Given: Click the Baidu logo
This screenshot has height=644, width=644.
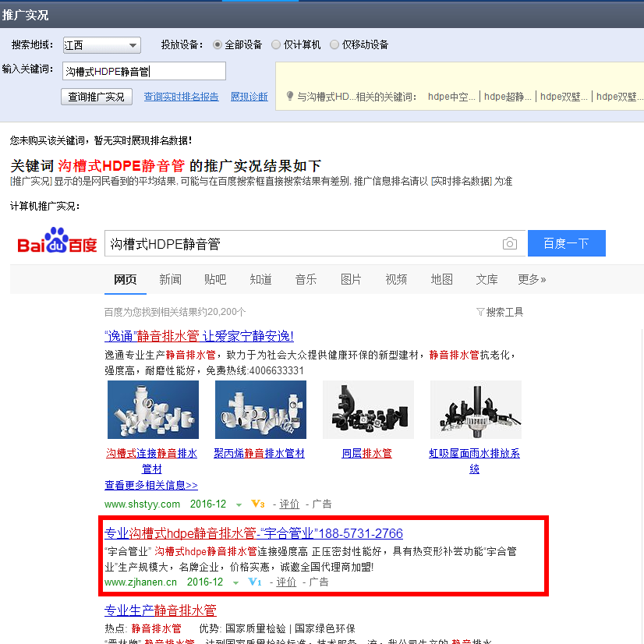Looking at the screenshot, I should pyautogui.click(x=57, y=240).
